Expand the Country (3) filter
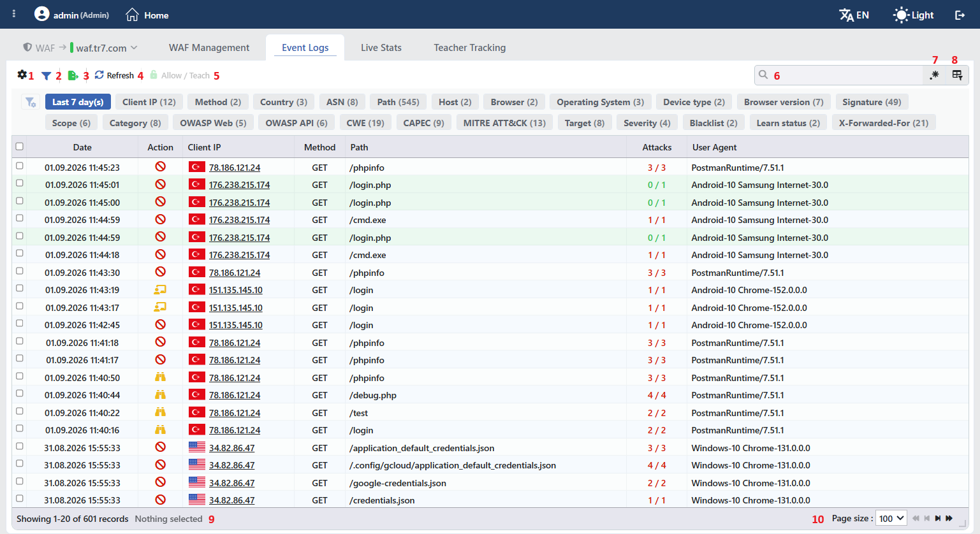Viewport: 980px width, 534px height. pyautogui.click(x=284, y=102)
